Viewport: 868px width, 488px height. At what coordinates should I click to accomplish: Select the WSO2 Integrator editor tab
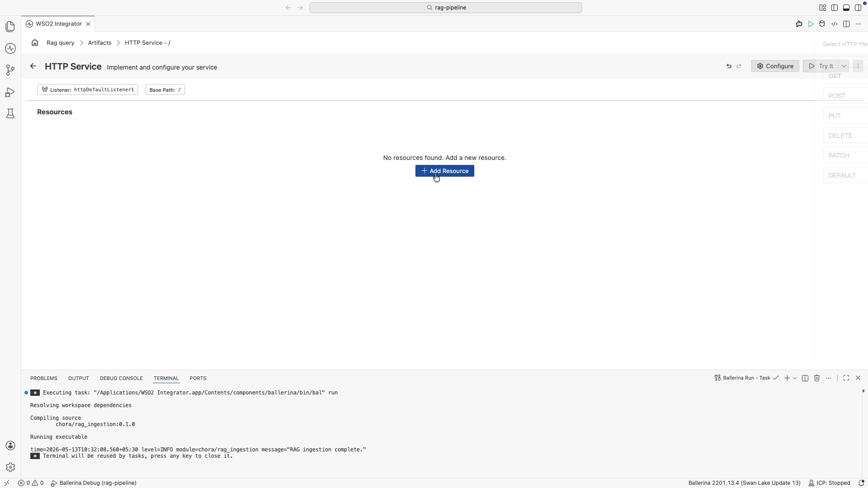coord(58,24)
